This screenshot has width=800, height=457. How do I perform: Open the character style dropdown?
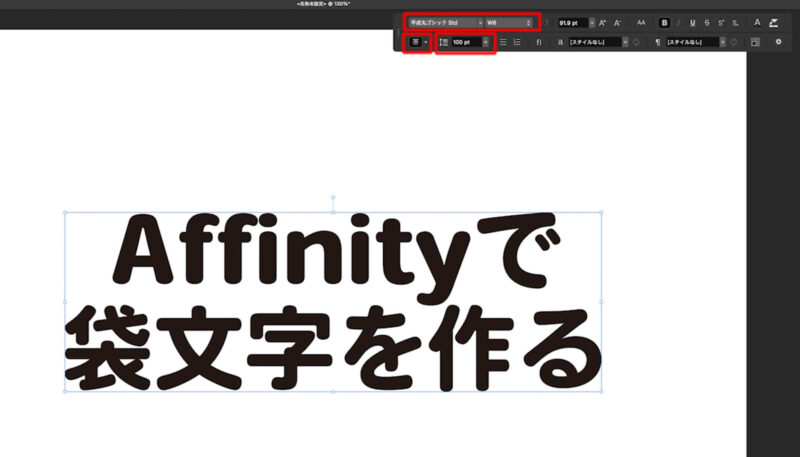pyautogui.click(x=598, y=42)
